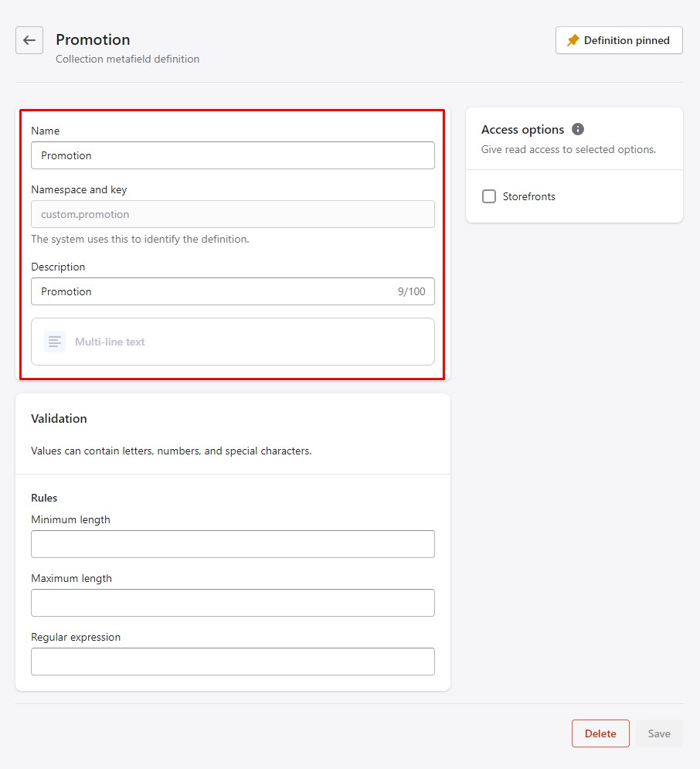Click the Definition pinned button label
This screenshot has height=769, width=700.
[627, 40]
